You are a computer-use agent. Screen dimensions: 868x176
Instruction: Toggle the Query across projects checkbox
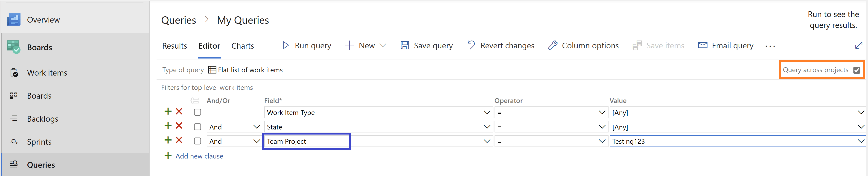(856, 70)
